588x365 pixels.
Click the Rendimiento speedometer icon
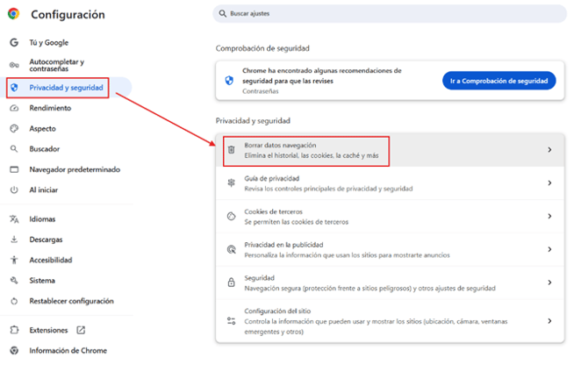coord(13,107)
